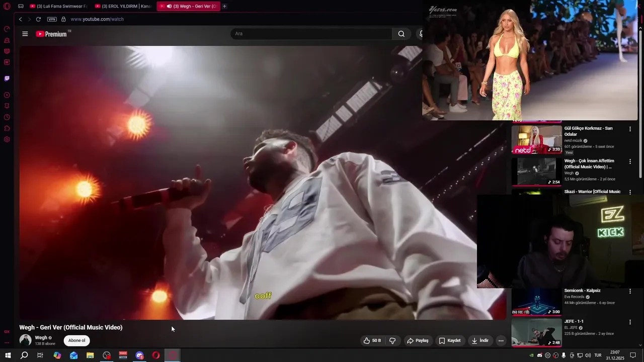
Task: Open Opera settings gear in sidebar
Action: 7,139
